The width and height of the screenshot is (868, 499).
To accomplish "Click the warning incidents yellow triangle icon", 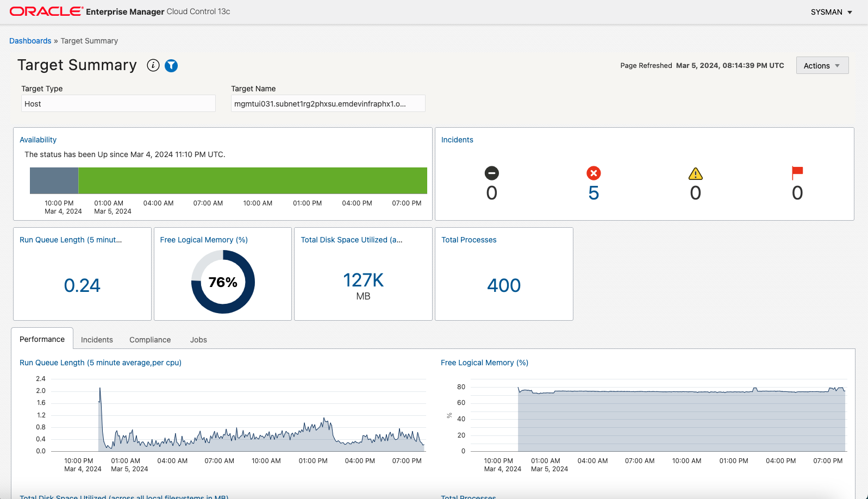I will 695,174.
